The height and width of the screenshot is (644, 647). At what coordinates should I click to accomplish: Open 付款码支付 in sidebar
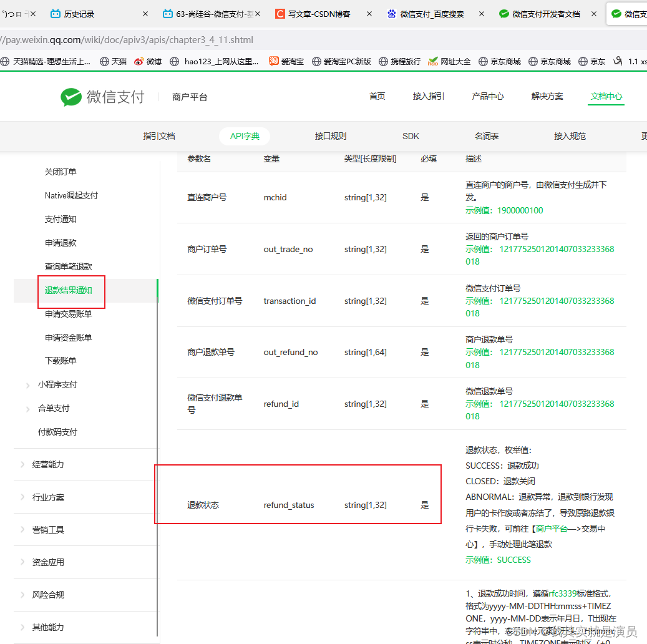tap(58, 432)
